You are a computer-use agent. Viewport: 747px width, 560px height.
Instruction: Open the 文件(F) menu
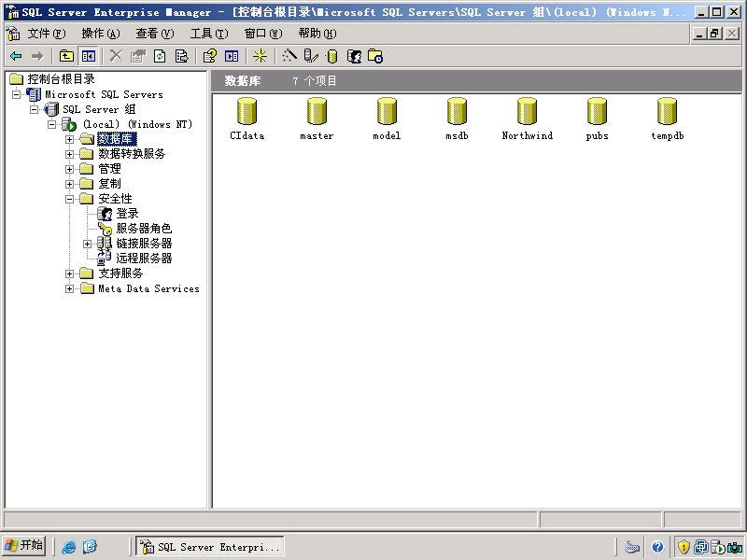point(46,34)
